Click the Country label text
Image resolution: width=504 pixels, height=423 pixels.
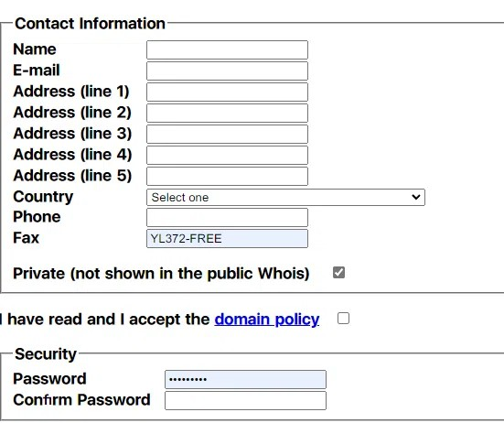(x=43, y=197)
